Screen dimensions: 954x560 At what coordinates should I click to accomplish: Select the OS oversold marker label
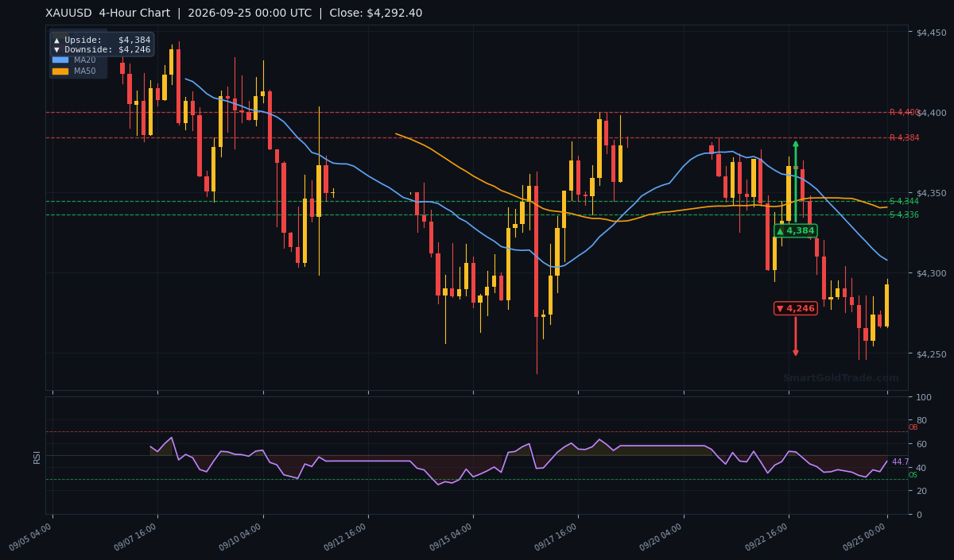[913, 475]
